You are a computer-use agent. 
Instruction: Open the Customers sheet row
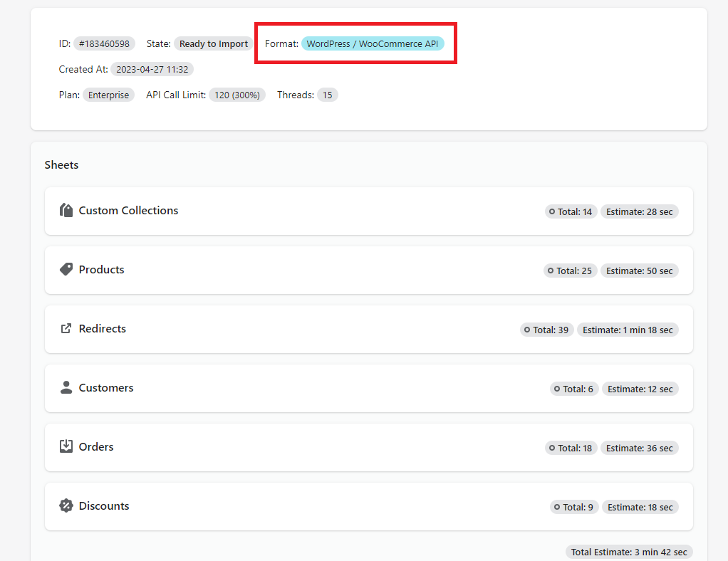(369, 389)
